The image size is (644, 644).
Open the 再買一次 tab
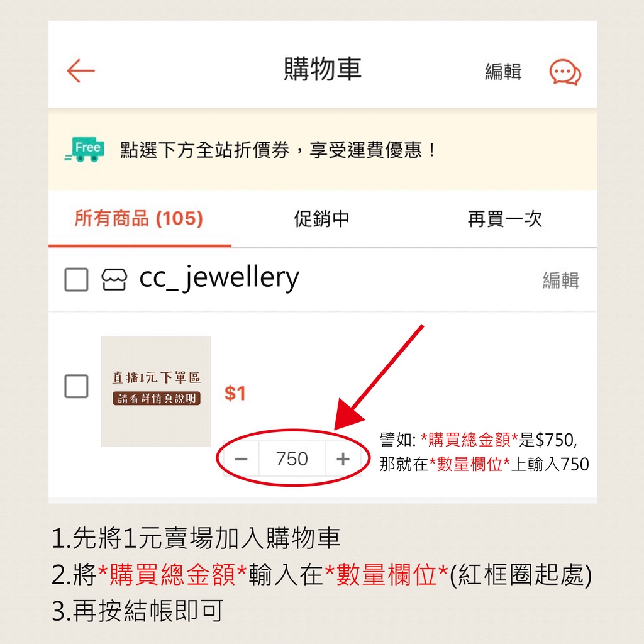click(x=505, y=218)
